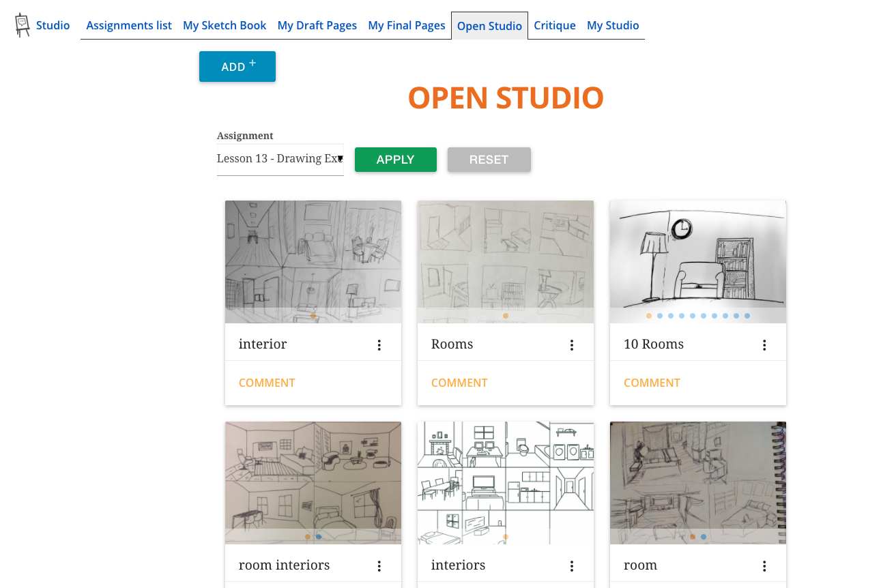
Task: Click COMMENT under the interior card
Action: [x=267, y=383]
